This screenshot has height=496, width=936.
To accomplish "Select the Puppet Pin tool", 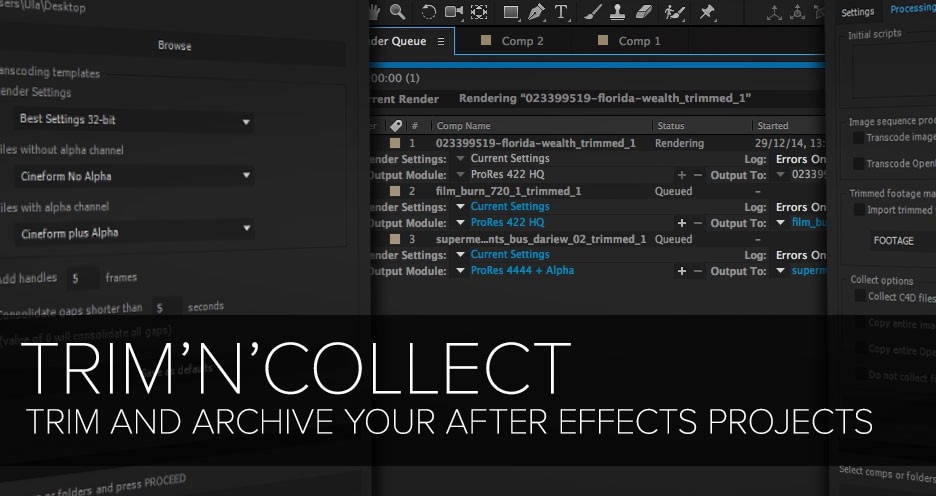I will pyautogui.click(x=707, y=12).
